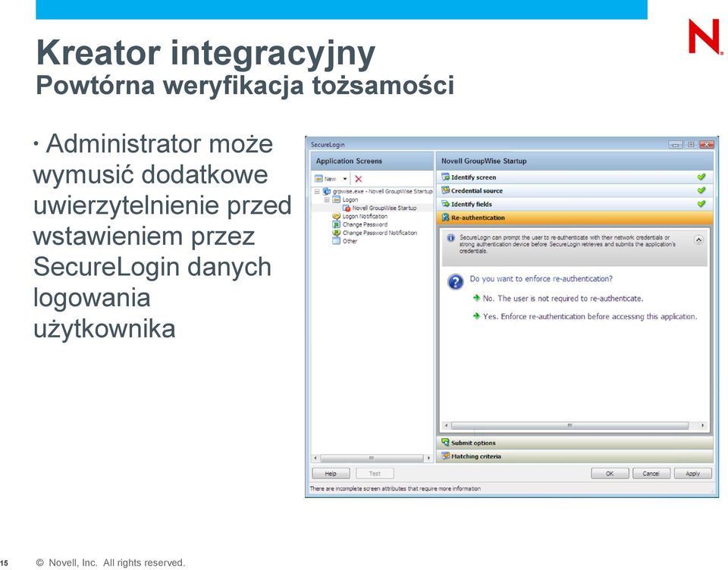Click Identify screen green checkmark
This screenshot has height=570, width=728.
pyautogui.click(x=701, y=177)
